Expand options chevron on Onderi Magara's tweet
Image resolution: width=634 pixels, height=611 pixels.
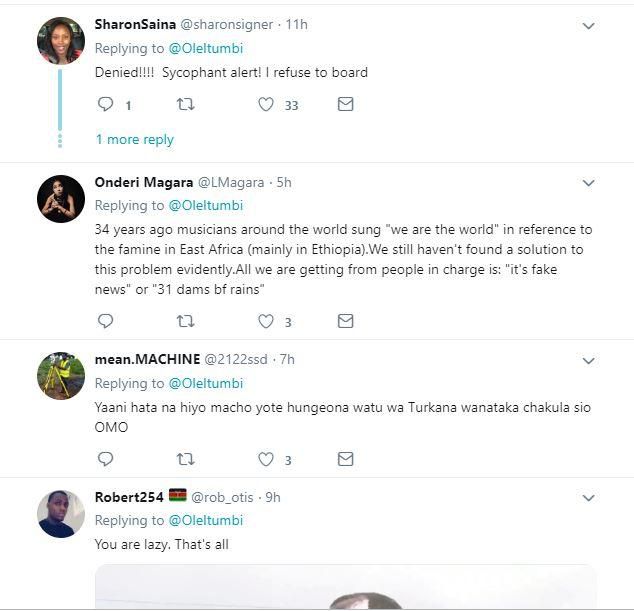coord(588,184)
